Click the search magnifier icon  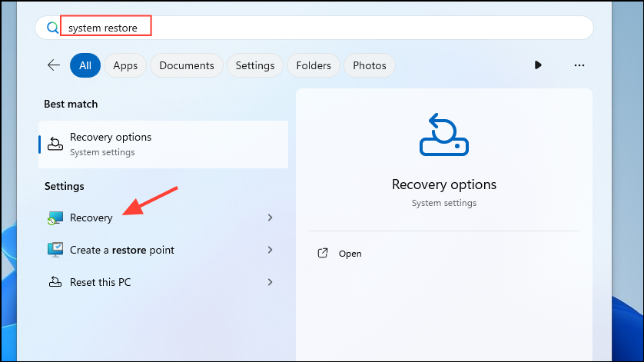click(52, 28)
